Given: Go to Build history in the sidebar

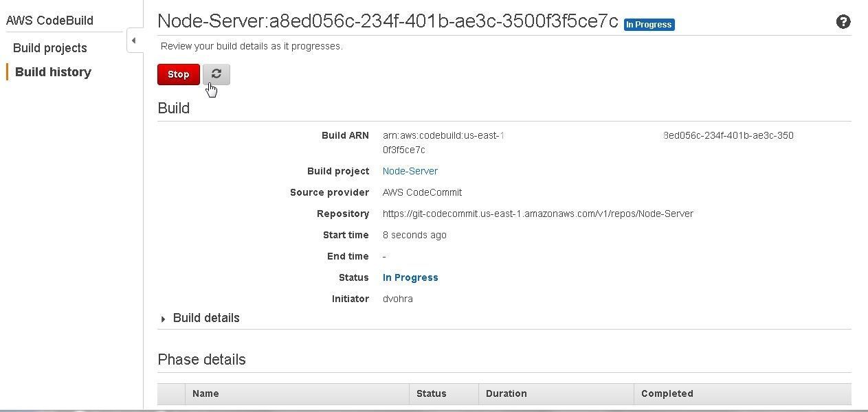Looking at the screenshot, I should (x=53, y=72).
